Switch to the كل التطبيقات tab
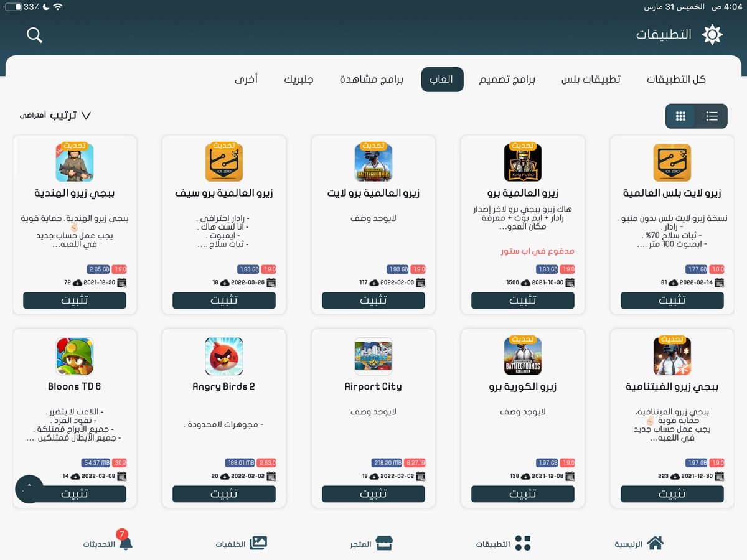 click(676, 80)
